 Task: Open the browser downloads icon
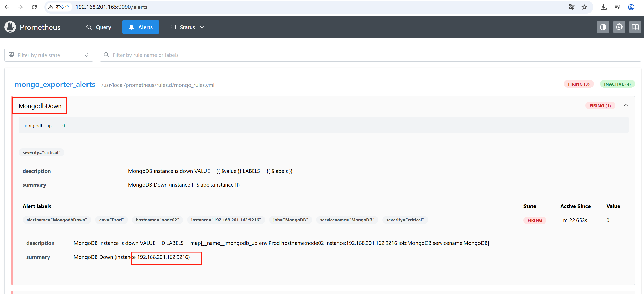tap(603, 7)
